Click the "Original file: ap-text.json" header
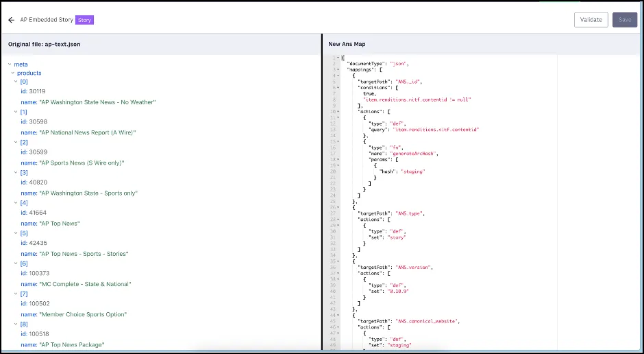The image size is (644, 354). click(x=45, y=44)
